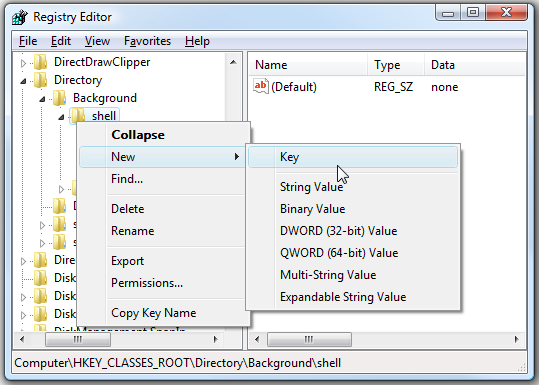The width and height of the screenshot is (539, 385).
Task: Click the REG_SZ type cell
Action: pyautogui.click(x=393, y=87)
